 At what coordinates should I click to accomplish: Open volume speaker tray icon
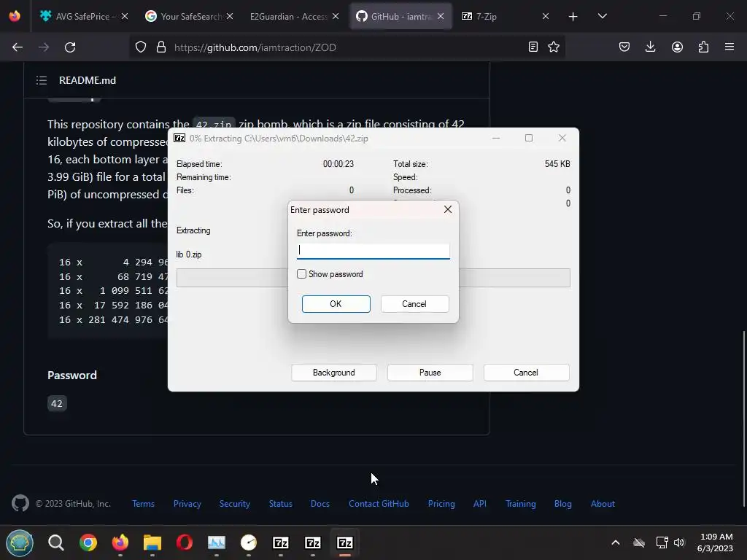[679, 542]
